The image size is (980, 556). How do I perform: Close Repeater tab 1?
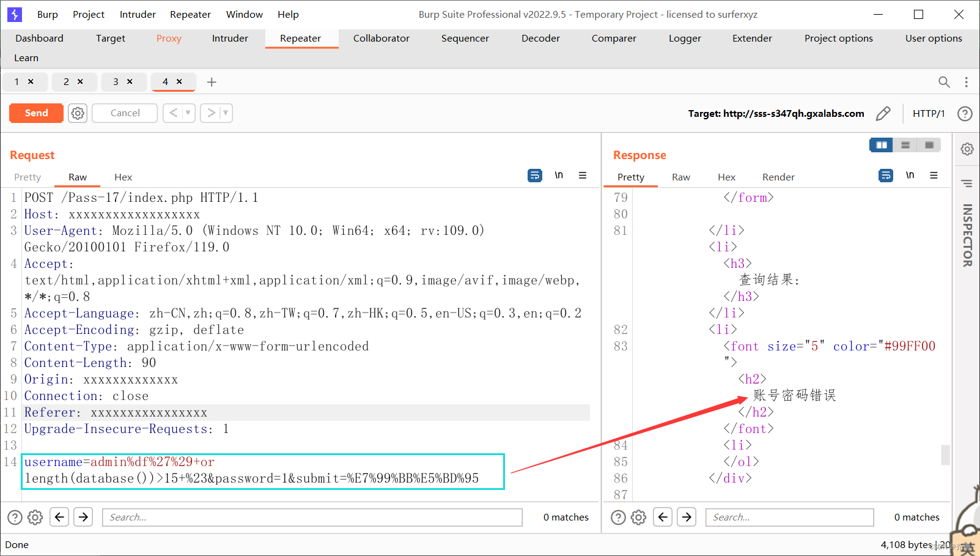coord(31,81)
